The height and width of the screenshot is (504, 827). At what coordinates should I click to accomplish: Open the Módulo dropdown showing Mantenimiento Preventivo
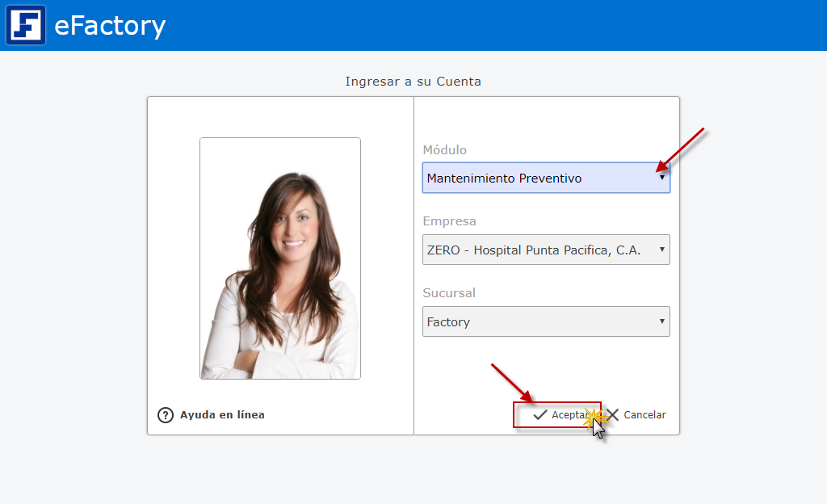[533, 178]
